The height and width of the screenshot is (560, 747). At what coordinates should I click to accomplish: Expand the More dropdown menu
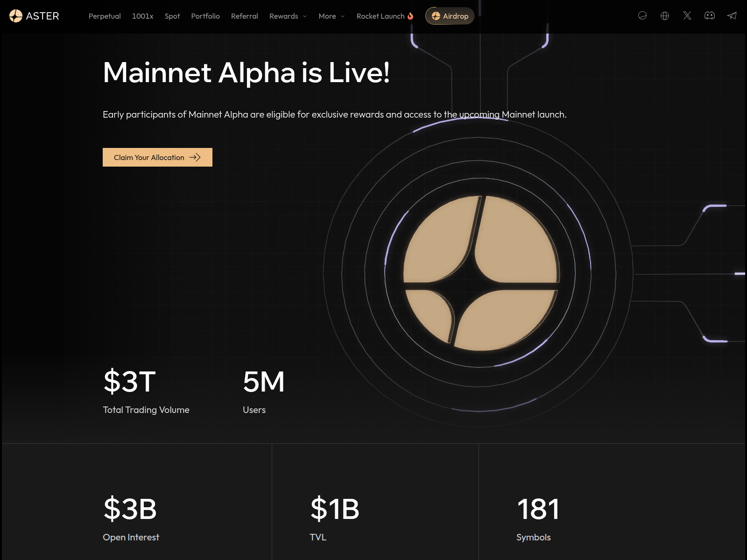point(331,16)
